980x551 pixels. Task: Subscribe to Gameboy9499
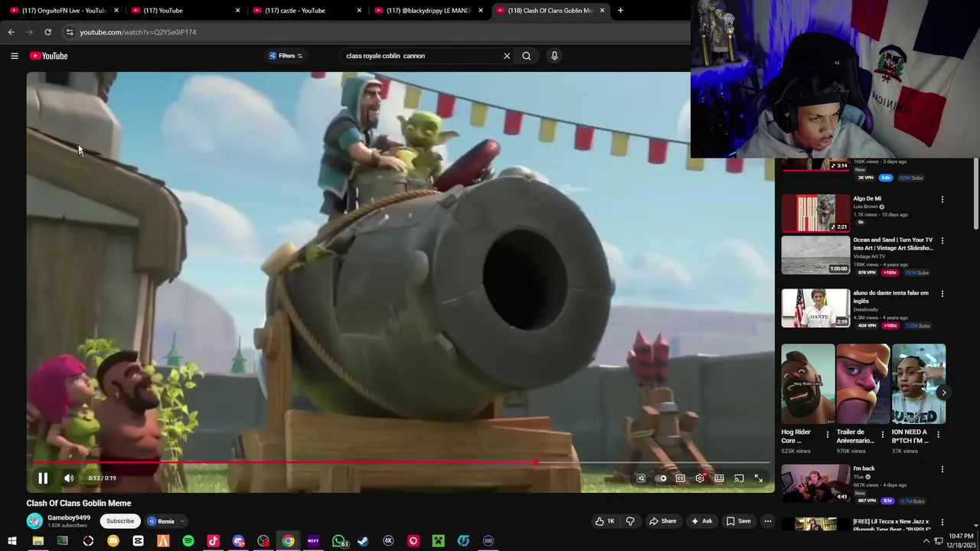click(120, 521)
